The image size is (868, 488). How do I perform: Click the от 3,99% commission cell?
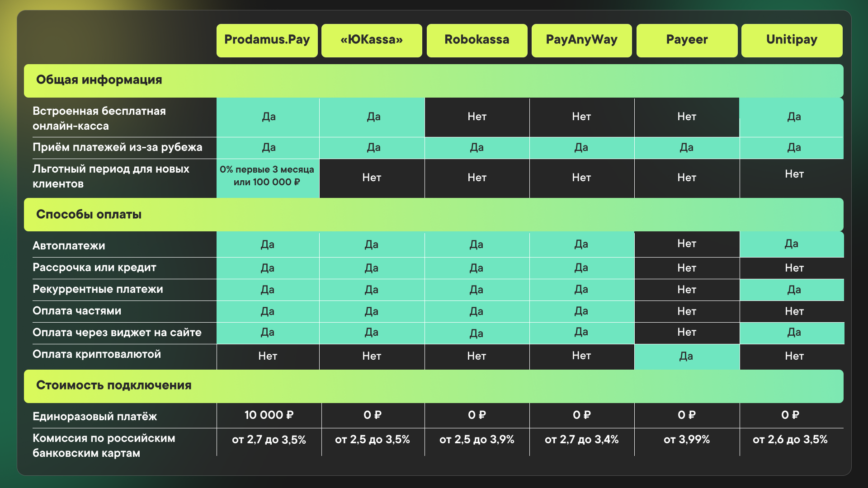click(x=686, y=440)
